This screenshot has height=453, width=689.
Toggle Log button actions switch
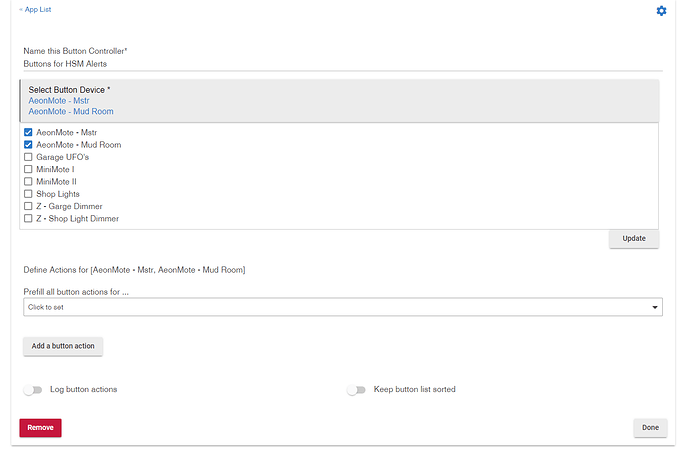[33, 390]
